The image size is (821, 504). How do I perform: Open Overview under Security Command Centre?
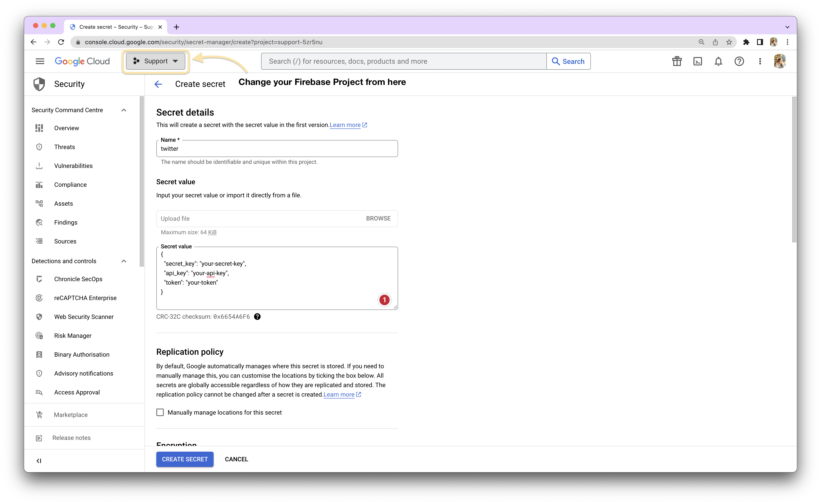pyautogui.click(x=66, y=128)
